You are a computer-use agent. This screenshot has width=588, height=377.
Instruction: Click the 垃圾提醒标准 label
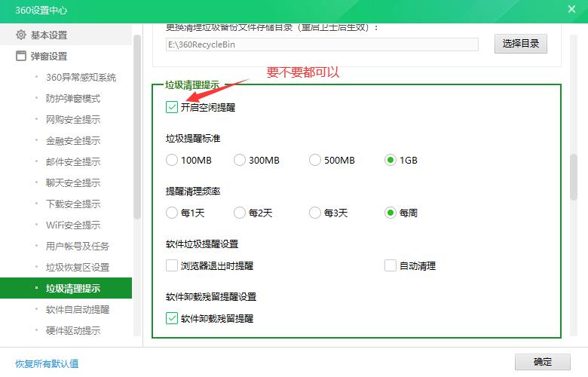click(x=193, y=139)
